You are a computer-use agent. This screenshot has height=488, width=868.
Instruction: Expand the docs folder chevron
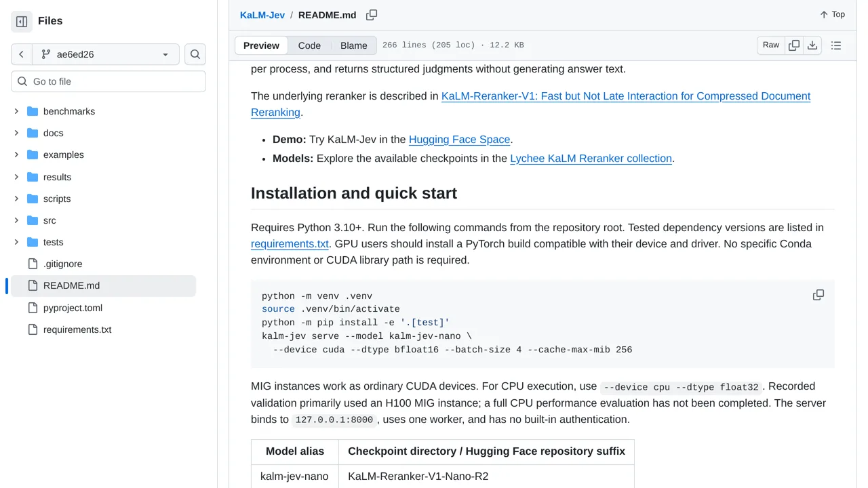pyautogui.click(x=16, y=133)
